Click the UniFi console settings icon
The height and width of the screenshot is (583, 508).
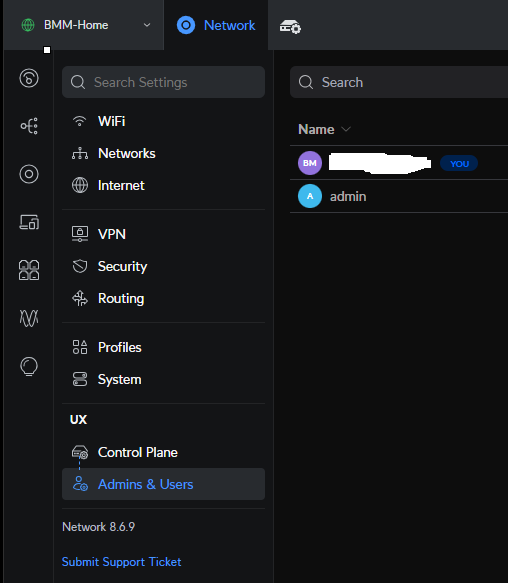point(290,26)
